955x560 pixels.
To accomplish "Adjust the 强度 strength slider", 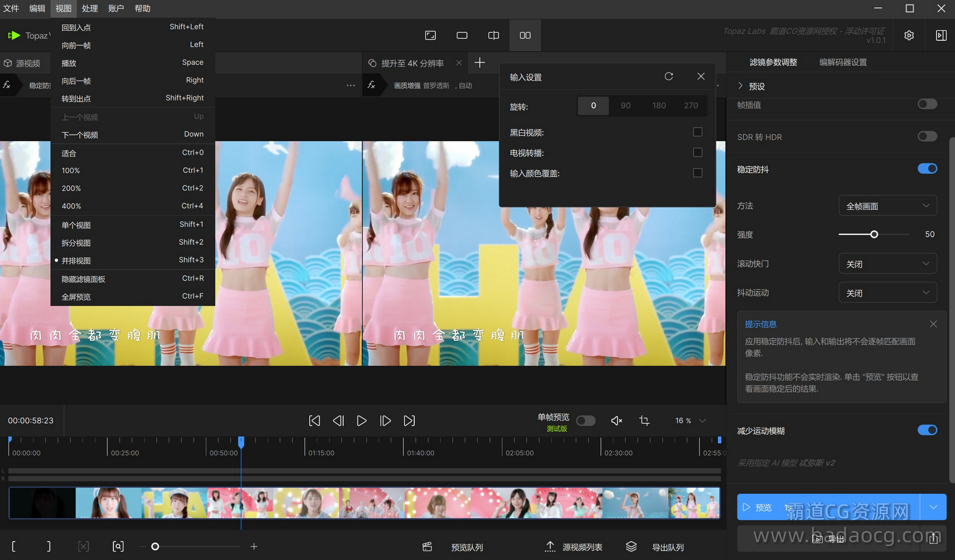I will 873,234.
